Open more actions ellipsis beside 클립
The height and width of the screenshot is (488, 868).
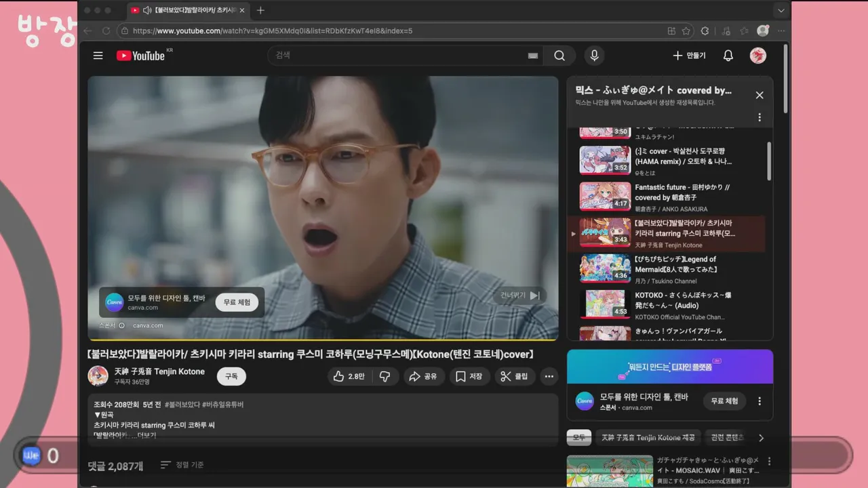(549, 376)
